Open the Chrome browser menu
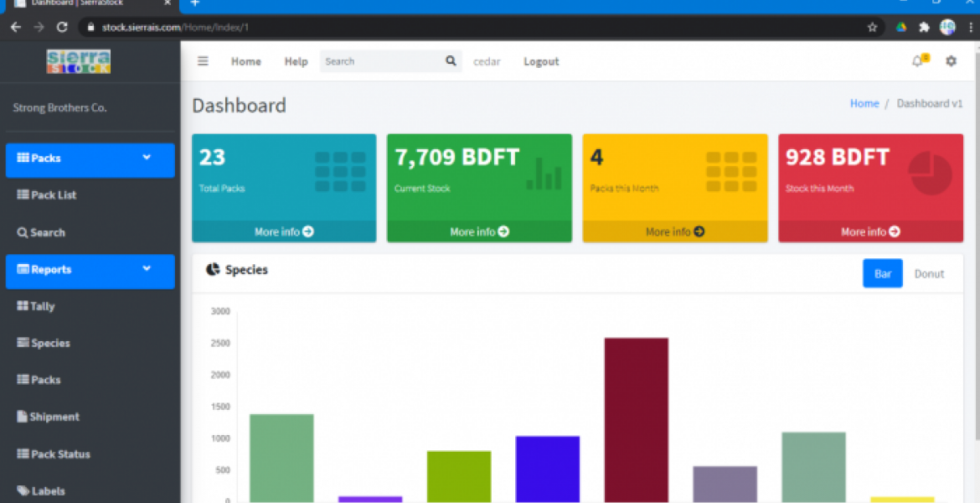The height and width of the screenshot is (503, 980). 971,27
